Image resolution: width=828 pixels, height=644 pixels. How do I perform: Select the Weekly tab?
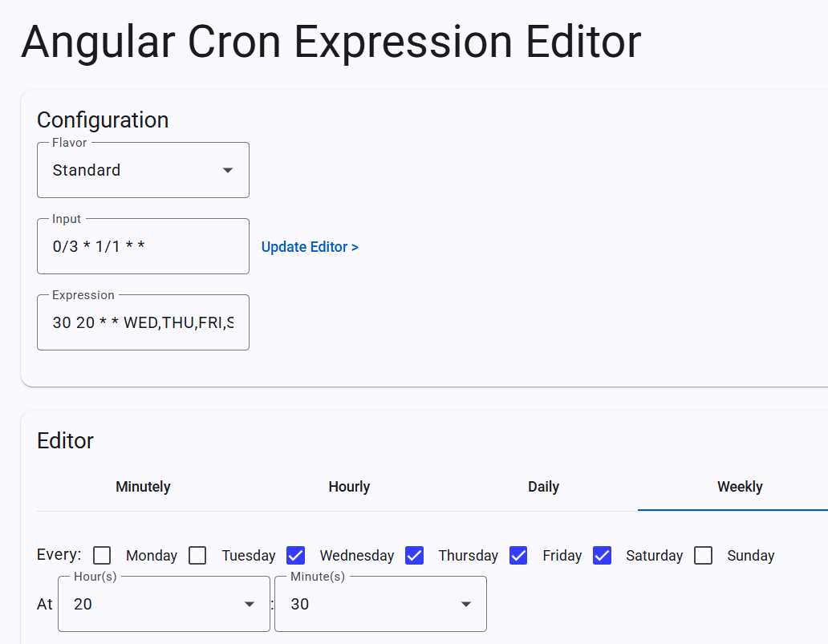(740, 487)
